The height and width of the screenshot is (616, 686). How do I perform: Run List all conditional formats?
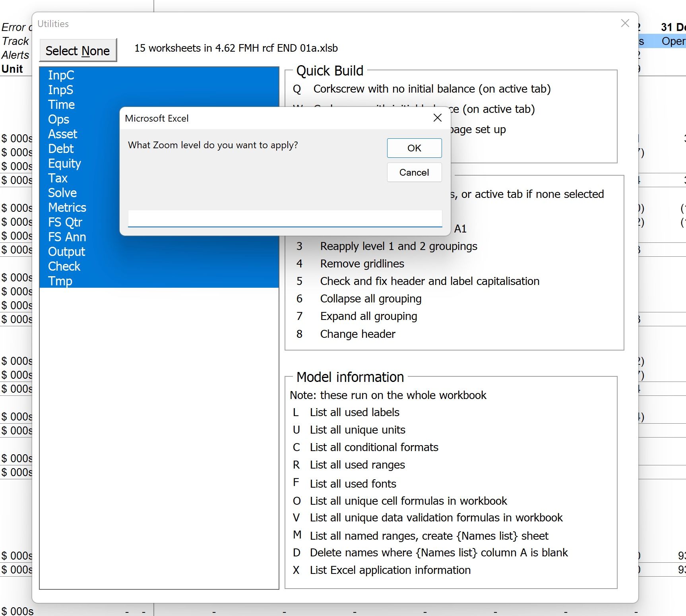(374, 447)
